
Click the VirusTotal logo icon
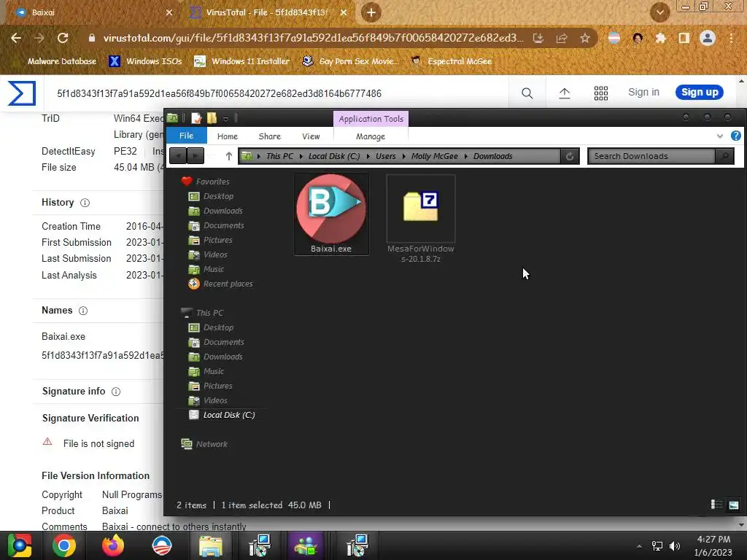pyautogui.click(x=22, y=93)
